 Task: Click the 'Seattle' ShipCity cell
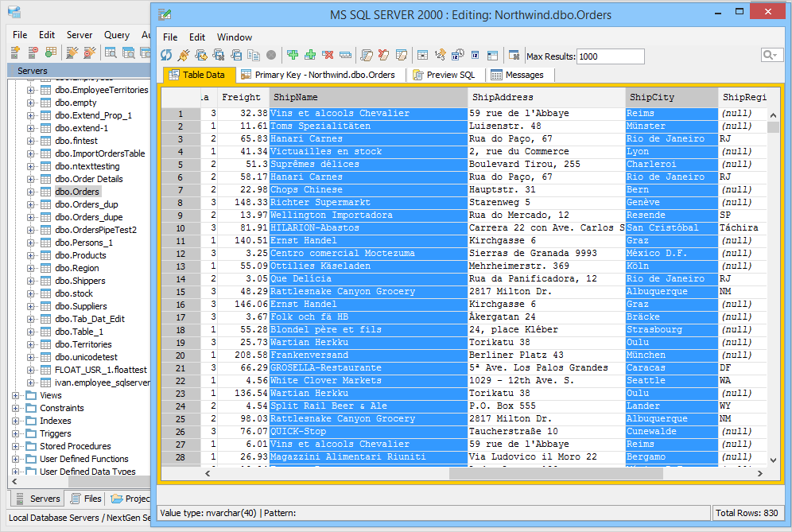(672, 380)
